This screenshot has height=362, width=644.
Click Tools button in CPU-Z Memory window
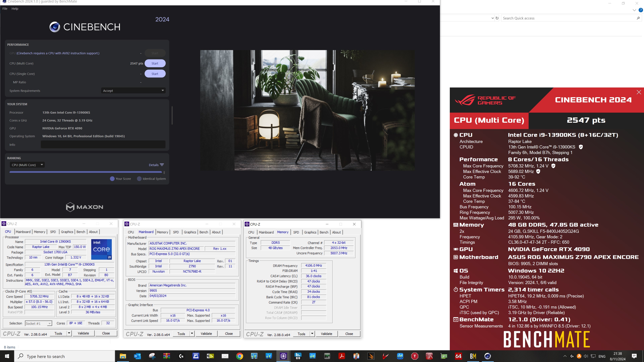pyautogui.click(x=301, y=334)
